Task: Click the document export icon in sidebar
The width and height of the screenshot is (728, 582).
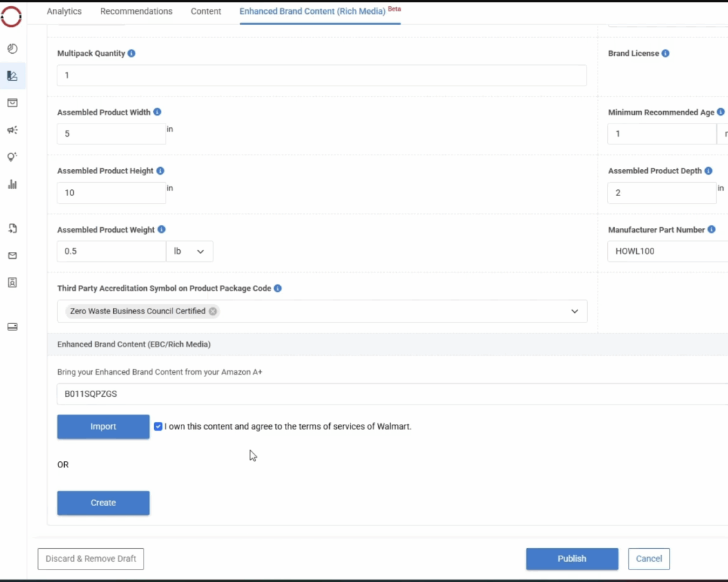Action: point(12,228)
